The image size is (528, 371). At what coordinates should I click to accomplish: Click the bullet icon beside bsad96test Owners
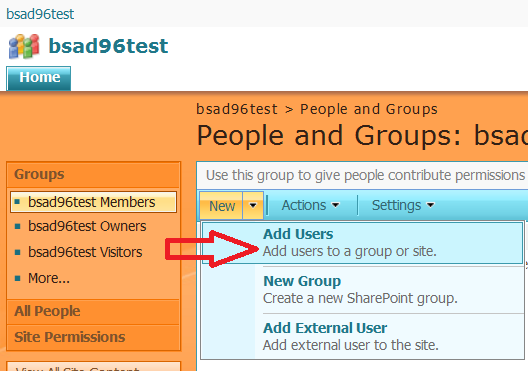pos(18,227)
